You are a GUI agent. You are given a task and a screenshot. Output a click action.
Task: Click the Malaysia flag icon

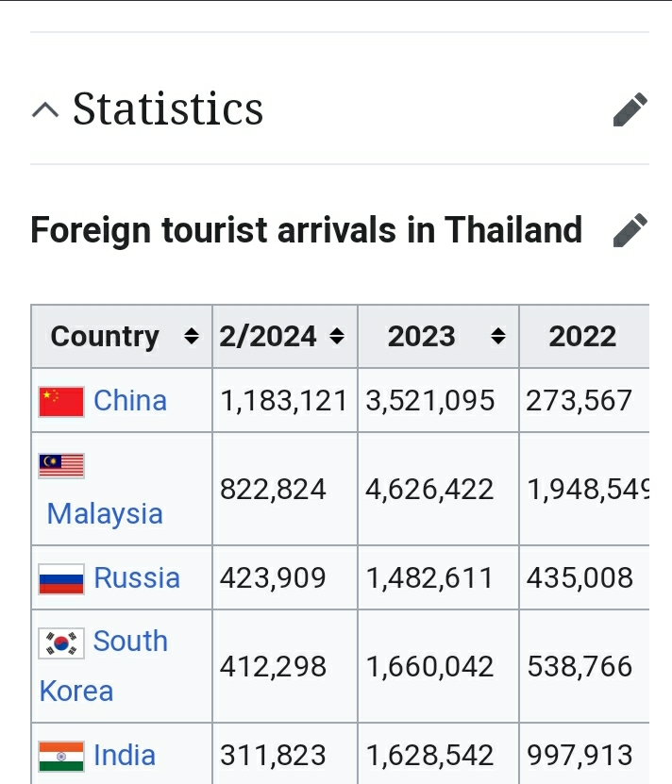[x=61, y=465]
